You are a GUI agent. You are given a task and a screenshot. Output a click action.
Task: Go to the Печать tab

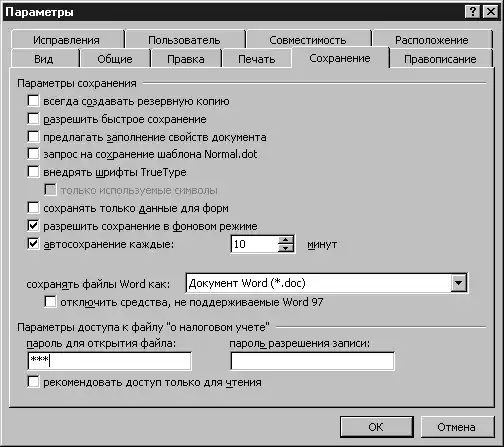(x=257, y=59)
